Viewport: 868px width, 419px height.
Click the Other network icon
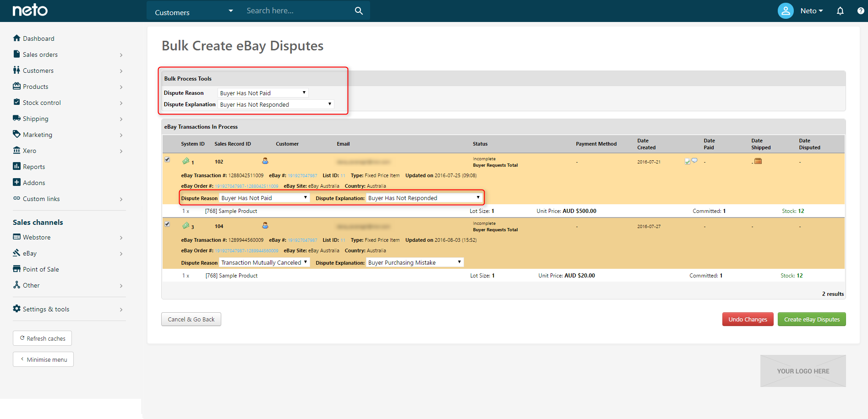click(17, 285)
